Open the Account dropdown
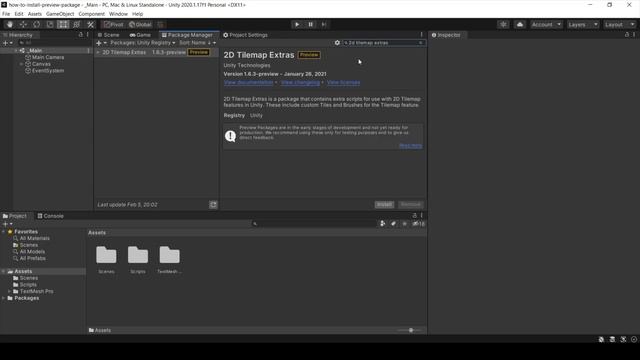Viewport: 640px width, 360px height. click(x=546, y=24)
